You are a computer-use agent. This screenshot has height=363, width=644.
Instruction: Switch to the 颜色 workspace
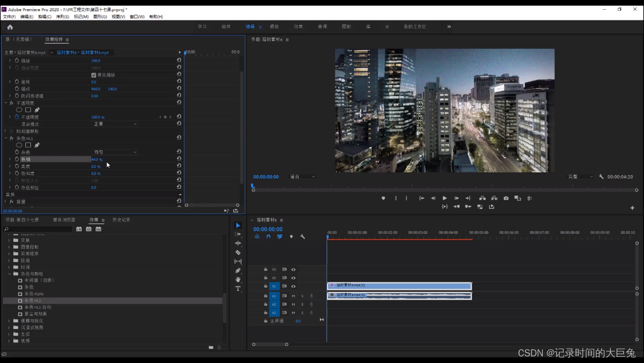pyautogui.click(x=274, y=26)
